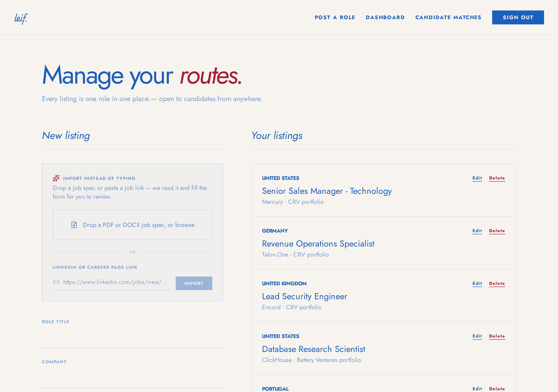Click the Mercury · CRV portfolio text
558x392 pixels.
[x=293, y=202]
